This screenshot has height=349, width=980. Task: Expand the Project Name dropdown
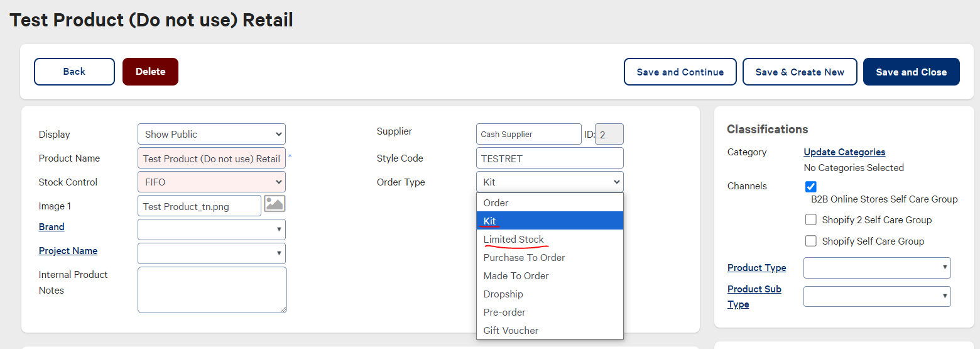click(x=211, y=253)
